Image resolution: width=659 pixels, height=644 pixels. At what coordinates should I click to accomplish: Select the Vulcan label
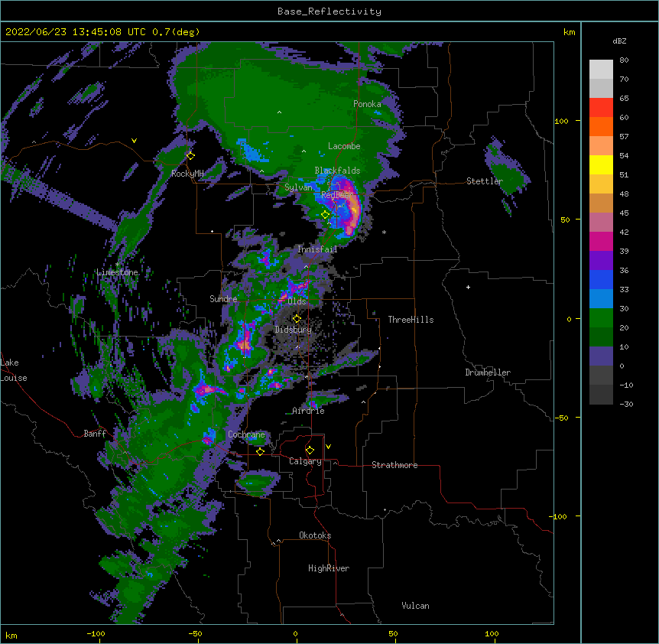point(415,606)
